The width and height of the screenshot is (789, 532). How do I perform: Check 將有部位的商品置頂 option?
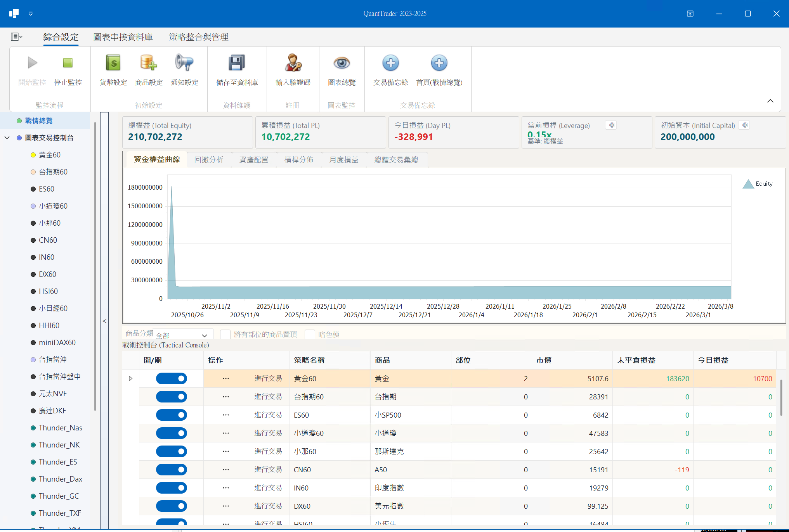[225, 334]
